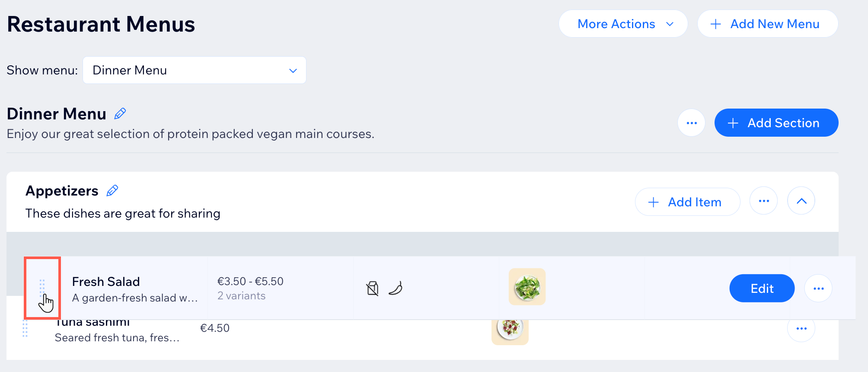
Task: Grab the Tuna Sashimi drag handle
Action: (x=25, y=328)
